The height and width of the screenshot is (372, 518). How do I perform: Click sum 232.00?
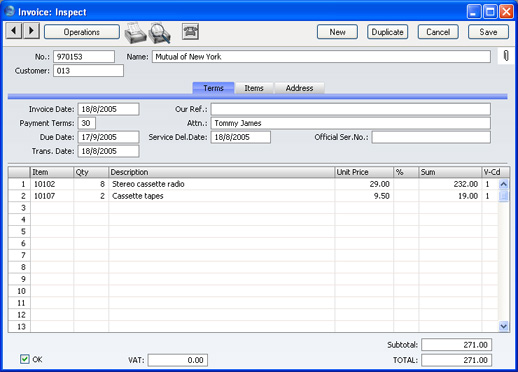(466, 184)
